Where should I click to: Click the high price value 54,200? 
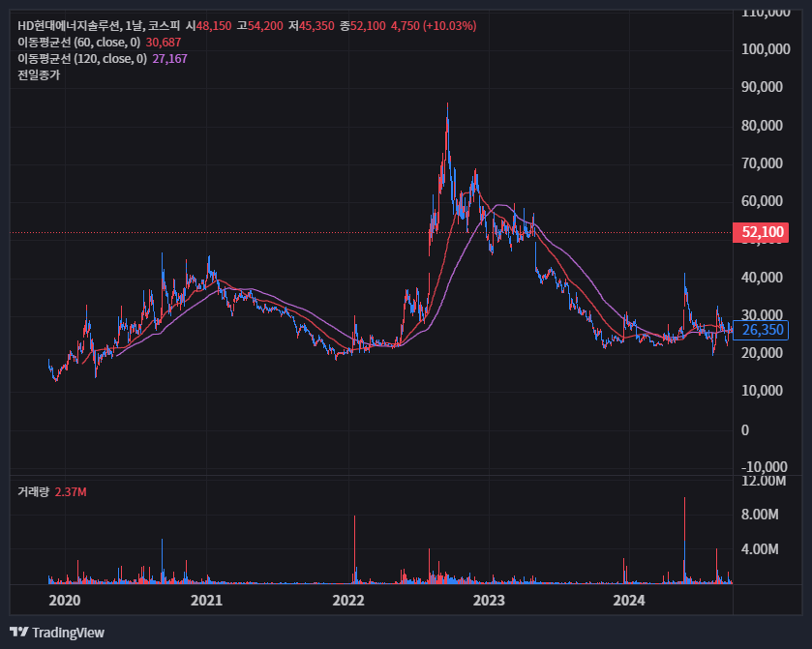(x=265, y=26)
